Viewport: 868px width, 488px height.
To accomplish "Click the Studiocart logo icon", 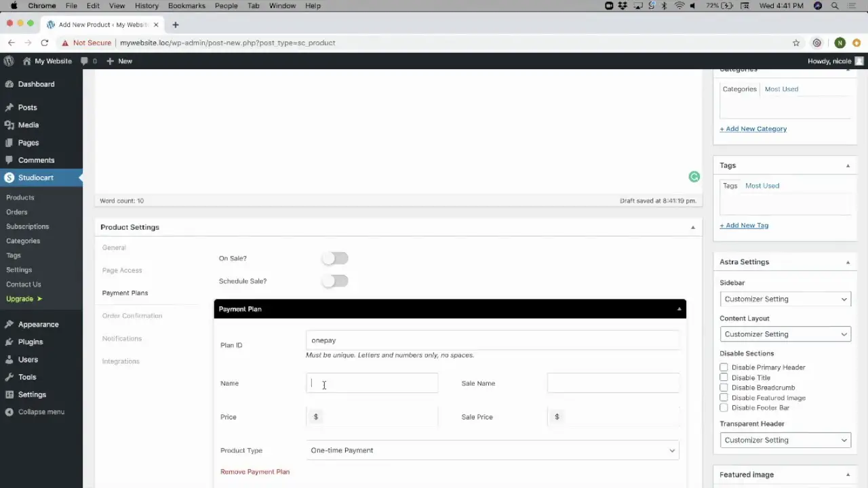I will [9, 178].
